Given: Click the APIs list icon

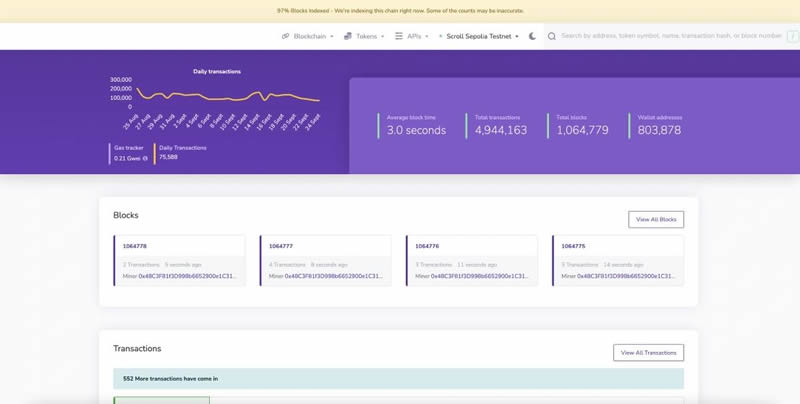Looking at the screenshot, I should click(399, 36).
